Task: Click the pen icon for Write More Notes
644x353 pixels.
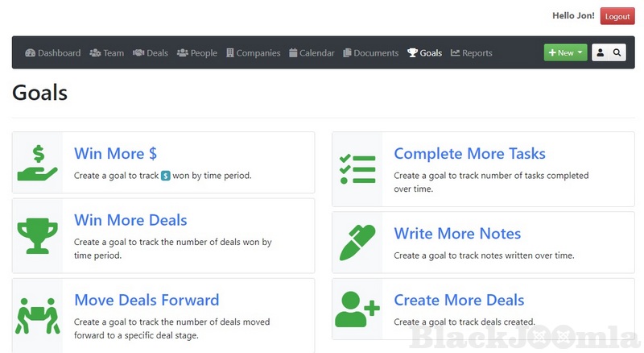Action: point(357,242)
